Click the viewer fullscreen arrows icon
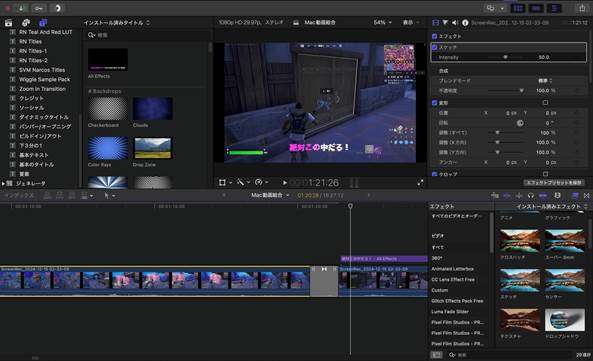Viewport: 593px width, 361px height. (420, 183)
